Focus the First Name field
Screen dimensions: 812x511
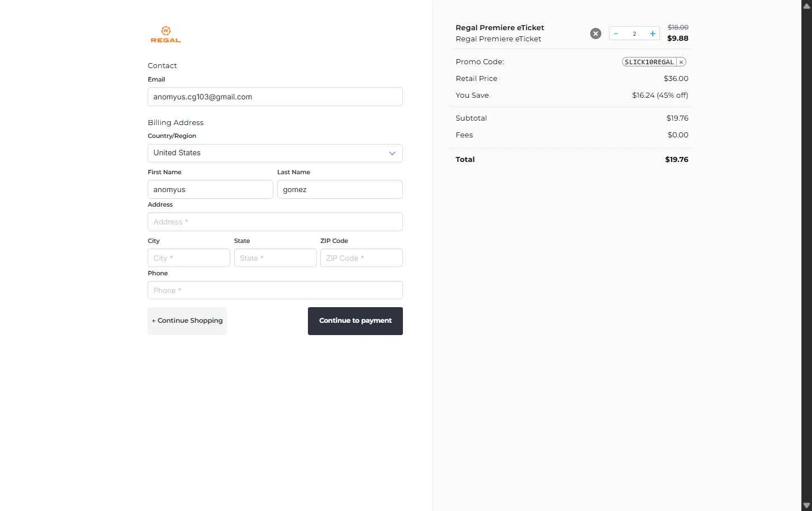[210, 189]
